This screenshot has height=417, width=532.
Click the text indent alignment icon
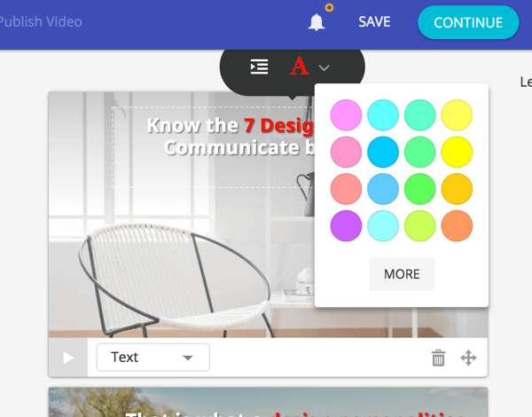tap(259, 67)
